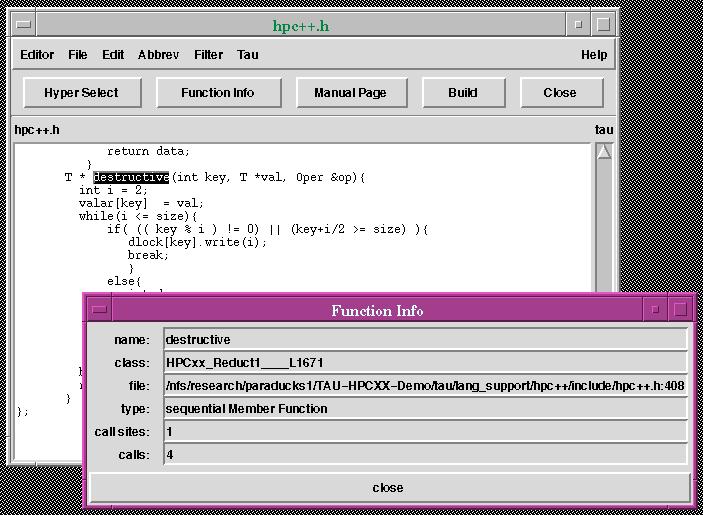703x515 pixels.
Task: Click the scrollbar up arrow in editor
Action: [604, 152]
